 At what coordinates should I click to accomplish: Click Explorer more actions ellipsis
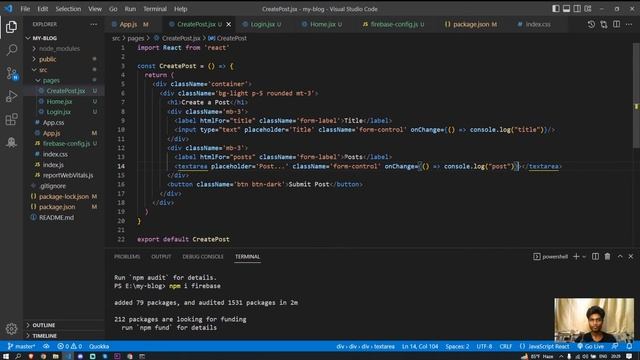[x=94, y=24]
